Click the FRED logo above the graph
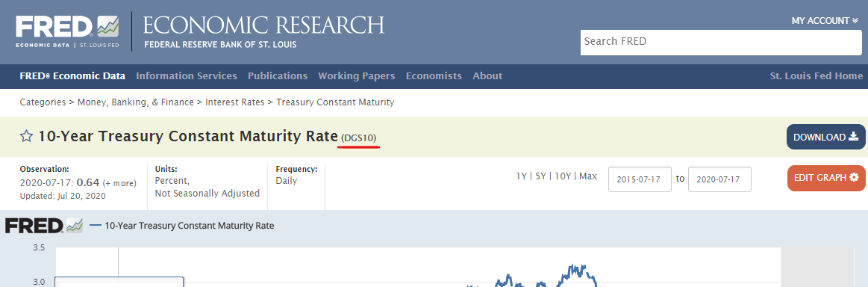This screenshot has width=868, height=287. [x=43, y=226]
